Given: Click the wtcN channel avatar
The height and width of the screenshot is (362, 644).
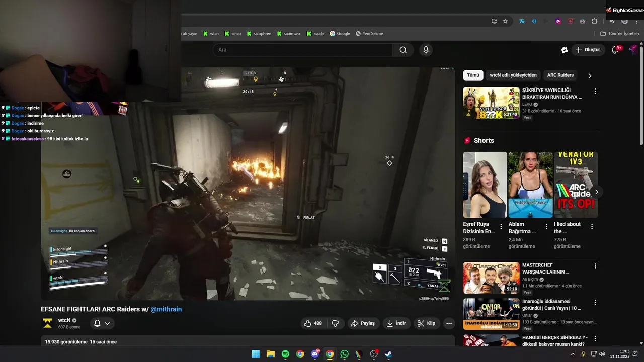Looking at the screenshot, I should point(48,323).
